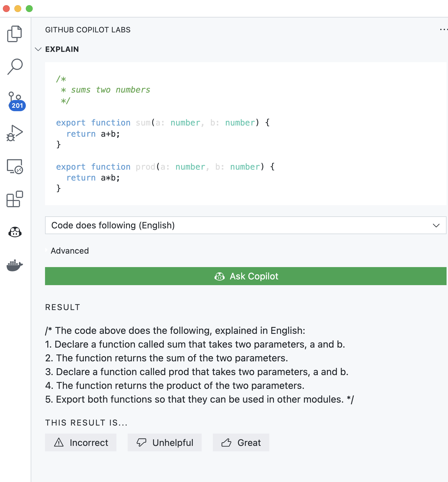Collapse the EXPLAIN section chevron
This screenshot has height=482, width=448.
click(x=38, y=49)
